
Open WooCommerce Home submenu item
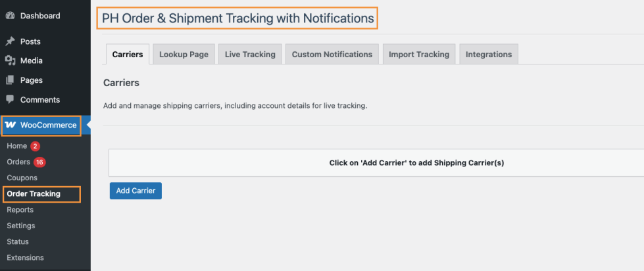(x=16, y=146)
